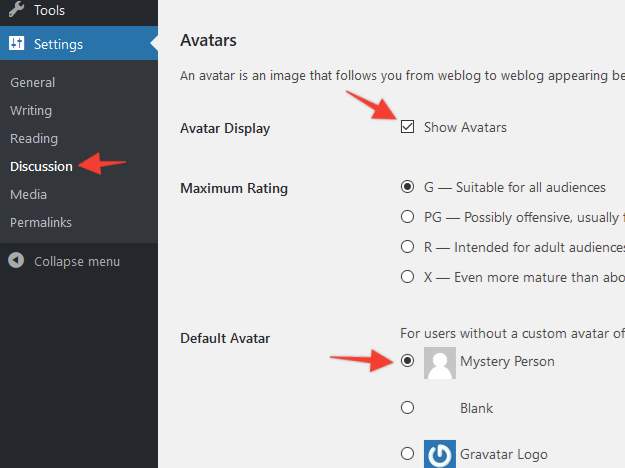
Task: Select Blank default avatar radio
Action: [407, 408]
